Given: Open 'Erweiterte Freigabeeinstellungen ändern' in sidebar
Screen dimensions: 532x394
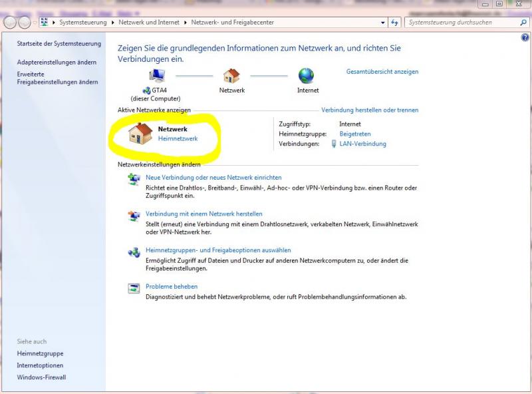Looking at the screenshot, I should click(x=57, y=78).
